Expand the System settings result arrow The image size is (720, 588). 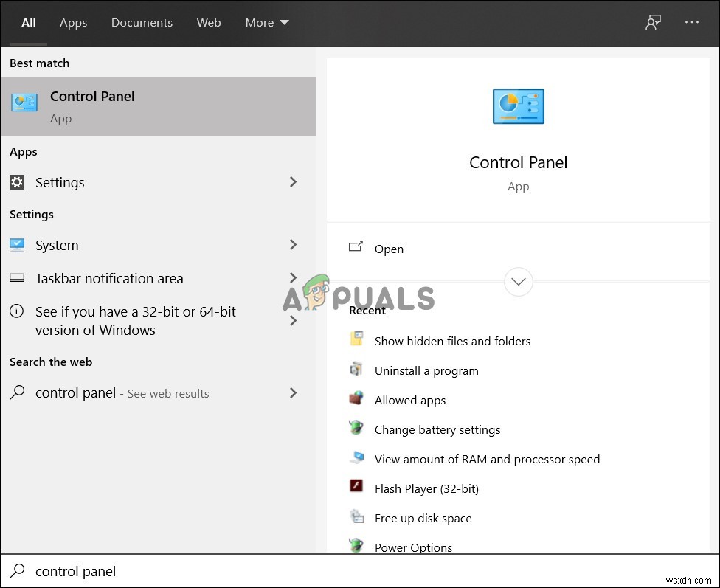coord(293,245)
